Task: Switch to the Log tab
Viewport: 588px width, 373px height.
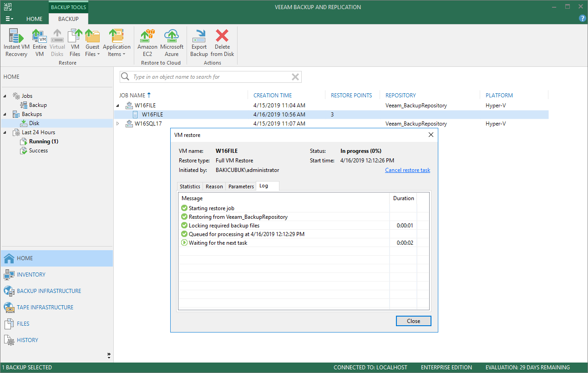Action: click(268, 186)
